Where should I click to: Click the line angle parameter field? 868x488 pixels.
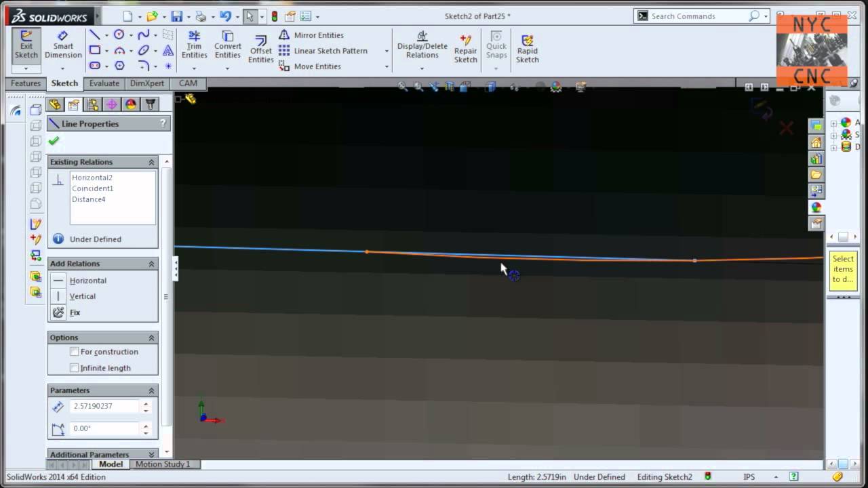(104, 428)
